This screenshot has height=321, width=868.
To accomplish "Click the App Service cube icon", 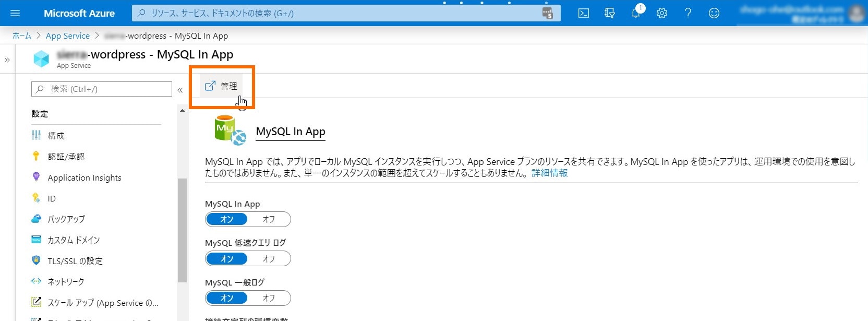I will pyautogui.click(x=41, y=59).
